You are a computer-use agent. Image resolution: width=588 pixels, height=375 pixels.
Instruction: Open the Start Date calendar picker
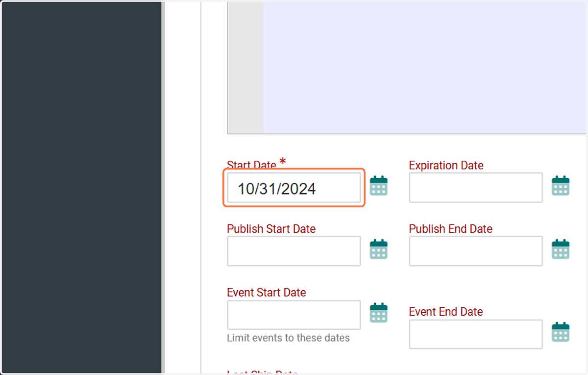pos(378,186)
